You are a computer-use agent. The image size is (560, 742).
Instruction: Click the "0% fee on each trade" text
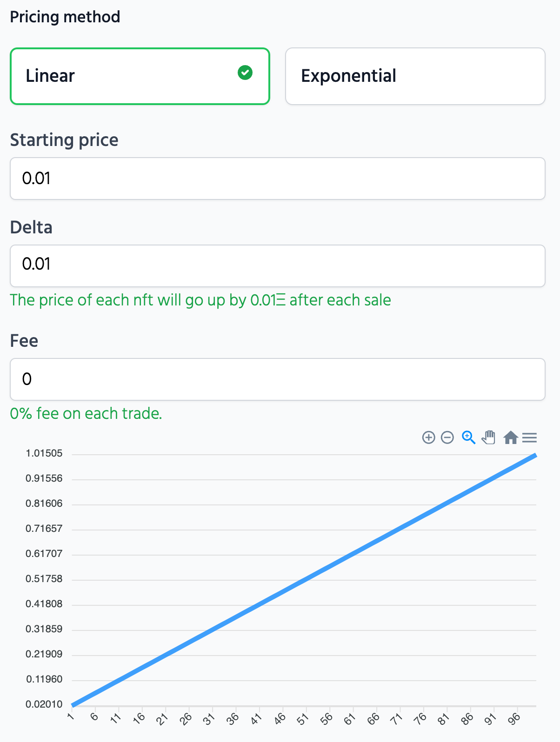[86, 413]
